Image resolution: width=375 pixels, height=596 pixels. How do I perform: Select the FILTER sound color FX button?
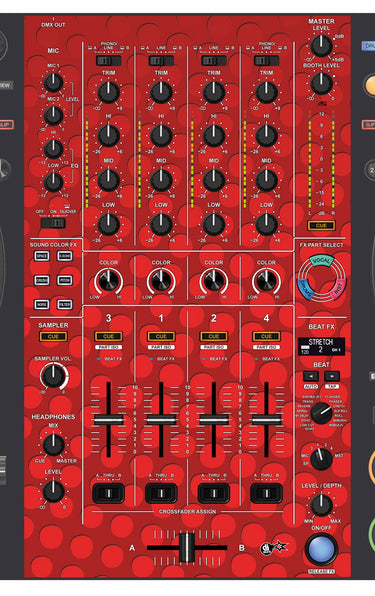click(65, 304)
